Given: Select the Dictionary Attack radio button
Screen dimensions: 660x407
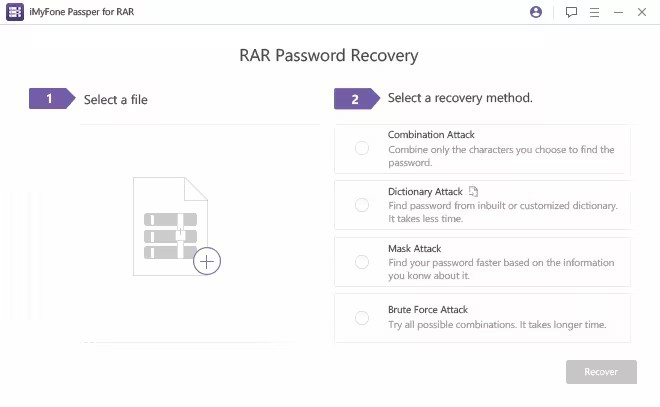Looking at the screenshot, I should point(362,205).
